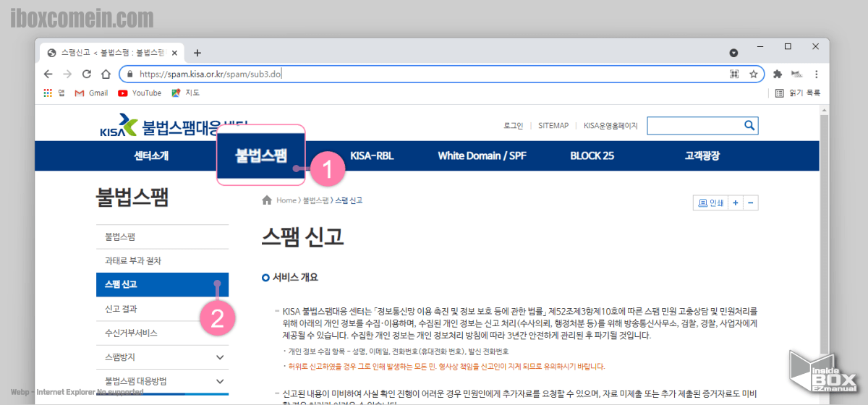Expand the 불법스팸 대응방법 sidebar chevron
Viewport: 868px width, 405px height.
(x=220, y=381)
